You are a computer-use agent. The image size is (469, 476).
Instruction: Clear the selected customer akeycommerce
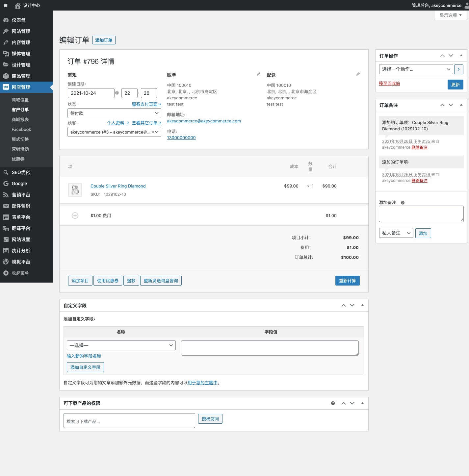tap(153, 132)
